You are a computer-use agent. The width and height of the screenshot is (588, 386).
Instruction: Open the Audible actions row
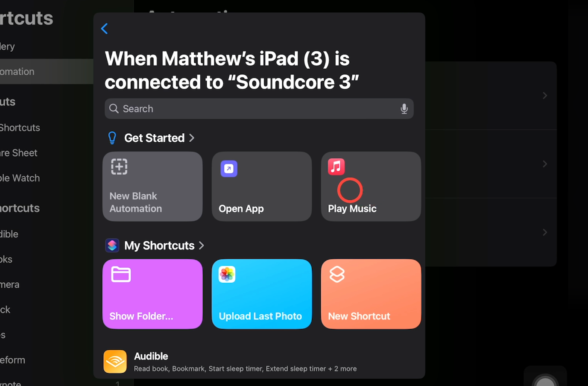coord(259,362)
